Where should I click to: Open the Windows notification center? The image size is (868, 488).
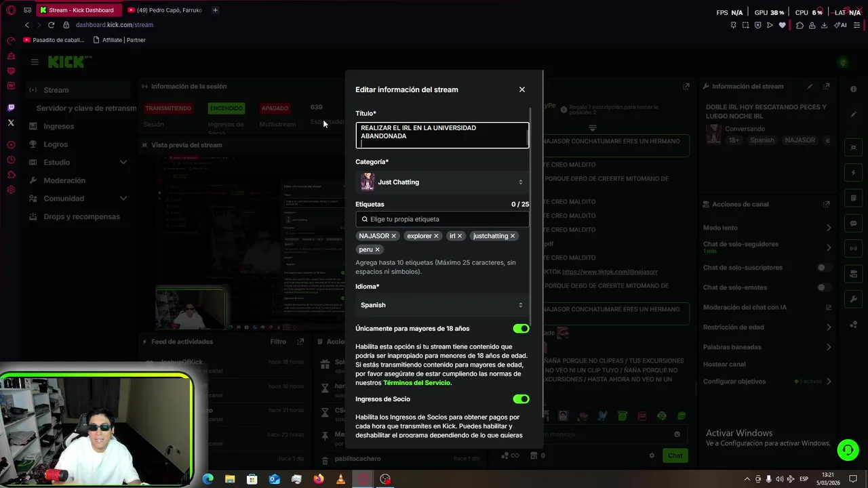(854, 479)
